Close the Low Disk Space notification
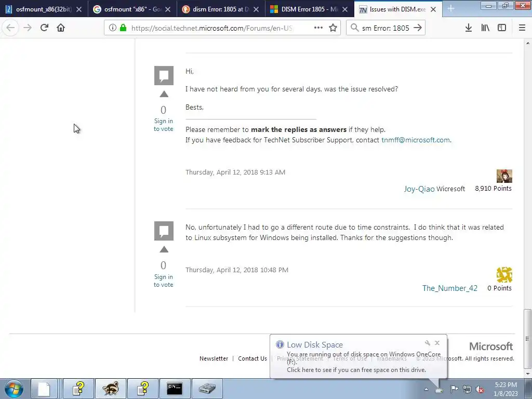Image resolution: width=532 pixels, height=399 pixels. pos(437,343)
